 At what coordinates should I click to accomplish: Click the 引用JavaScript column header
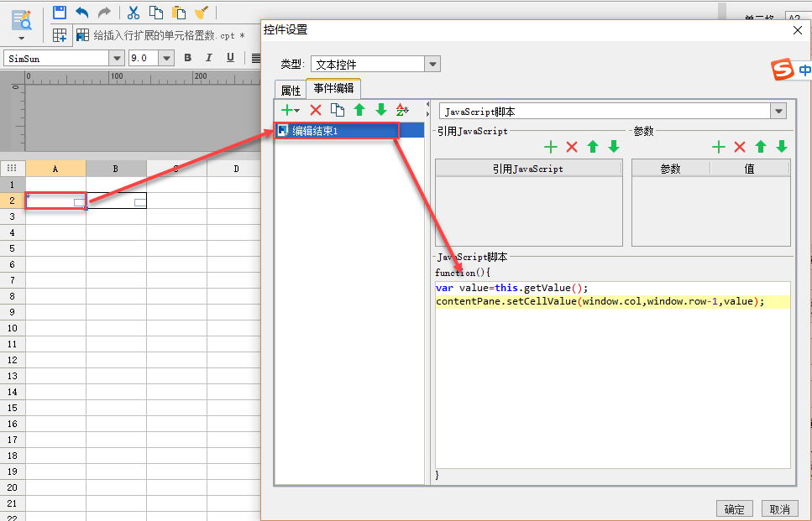[528, 169]
